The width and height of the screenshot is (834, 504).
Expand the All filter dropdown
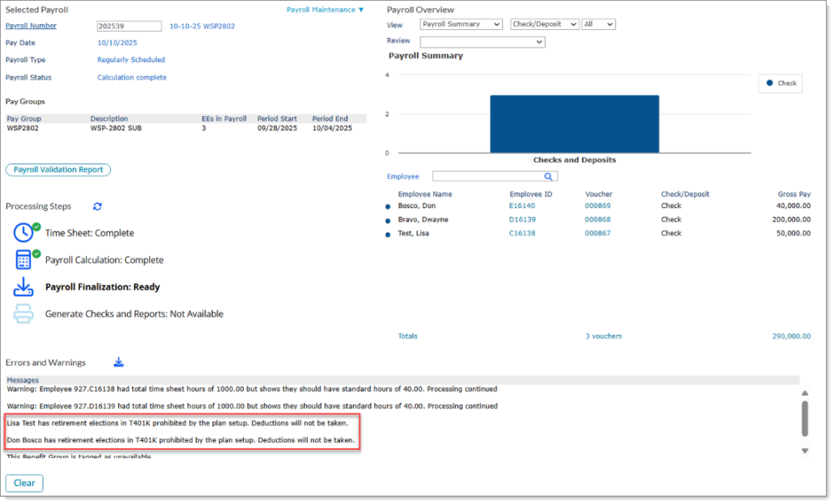(598, 25)
